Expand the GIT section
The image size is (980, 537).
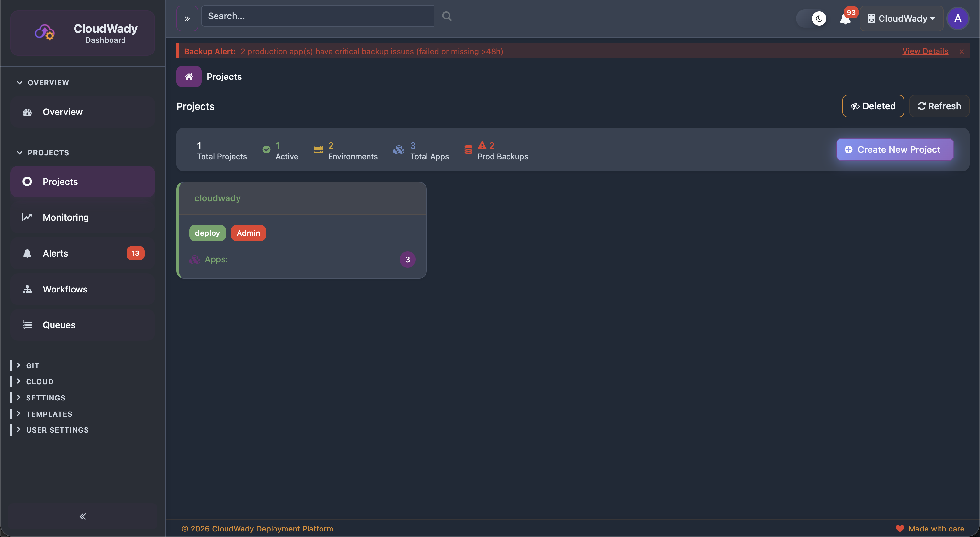click(x=32, y=365)
